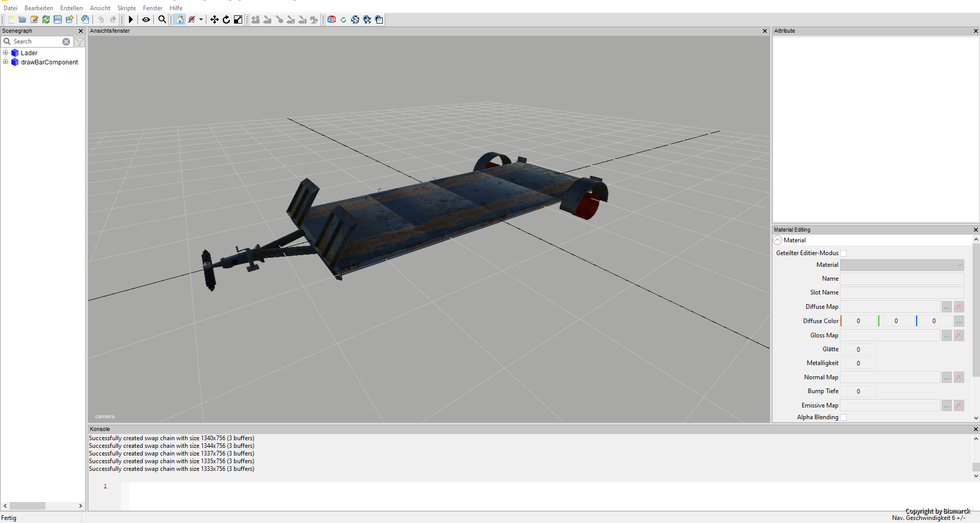
Task: Open dropdown arrow next to framed-view icon
Action: [201, 19]
